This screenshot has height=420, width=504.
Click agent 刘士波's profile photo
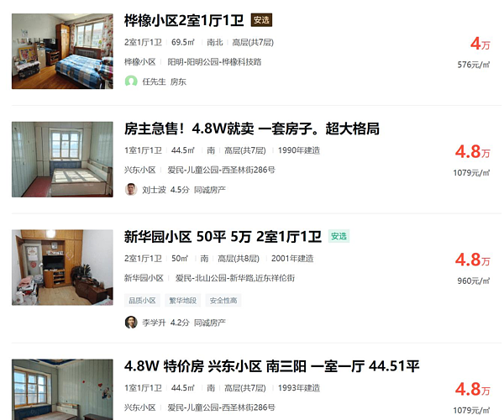[x=131, y=190]
